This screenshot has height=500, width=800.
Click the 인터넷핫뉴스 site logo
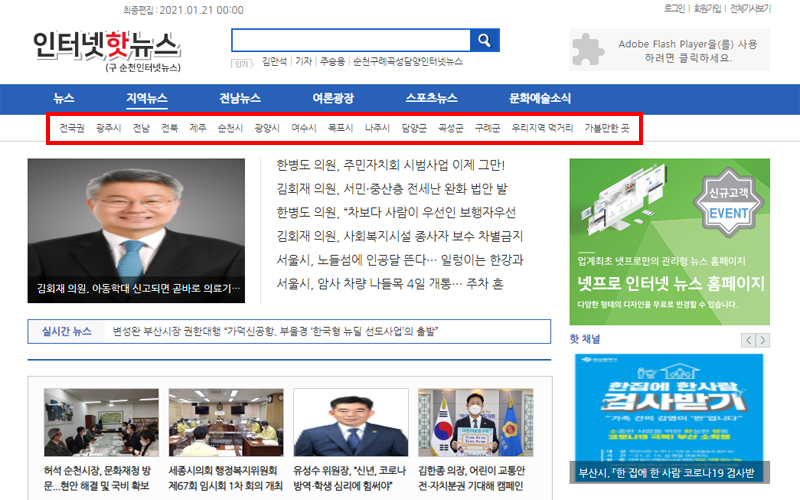107,51
